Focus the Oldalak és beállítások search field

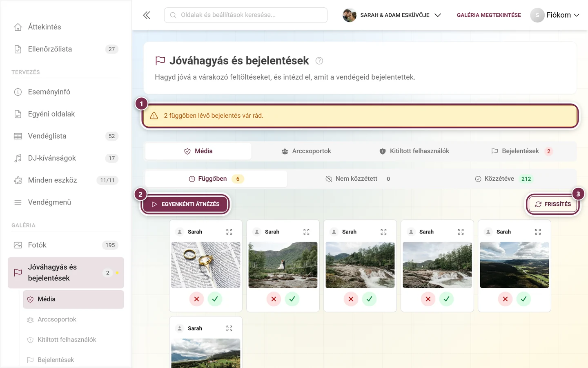tap(246, 15)
